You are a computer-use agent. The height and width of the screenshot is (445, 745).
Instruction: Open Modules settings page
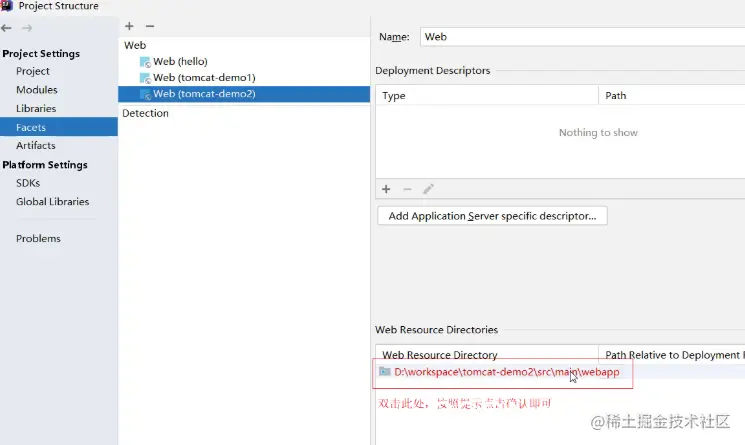point(37,90)
